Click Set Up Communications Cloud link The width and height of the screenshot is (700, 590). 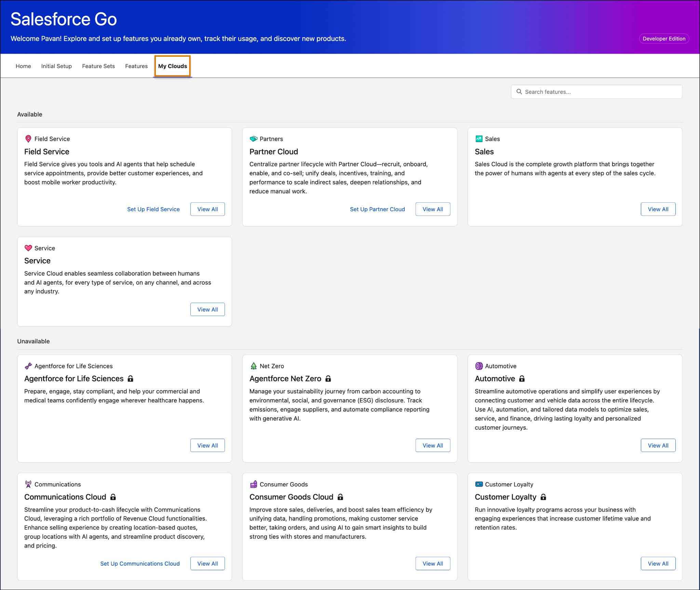[x=140, y=563]
